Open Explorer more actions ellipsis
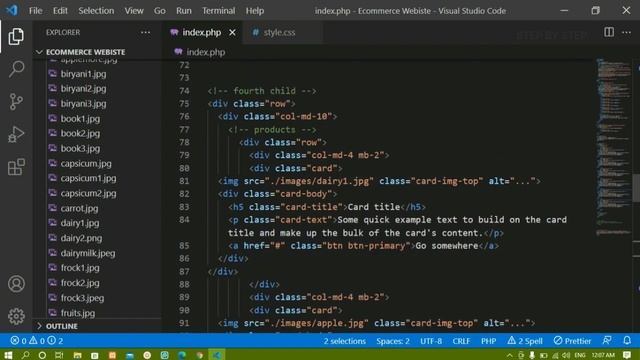This screenshot has height=360, width=640. point(145,32)
